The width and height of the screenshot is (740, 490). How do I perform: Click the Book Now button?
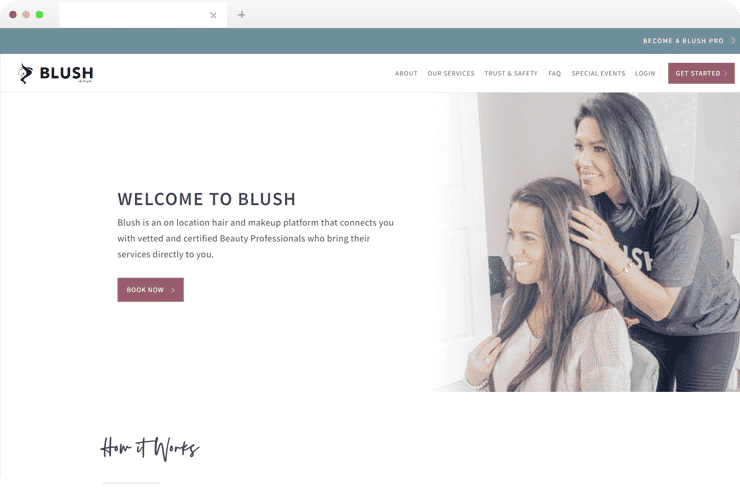tap(151, 290)
